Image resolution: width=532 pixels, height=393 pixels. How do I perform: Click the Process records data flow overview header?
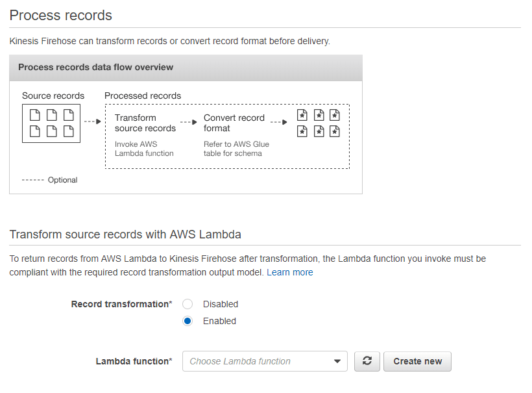[x=95, y=67]
